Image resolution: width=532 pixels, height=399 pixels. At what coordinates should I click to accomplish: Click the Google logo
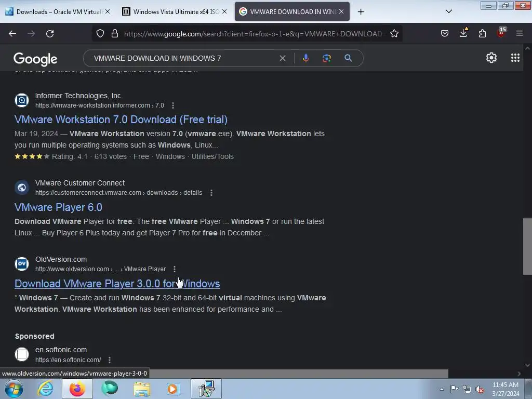click(35, 59)
